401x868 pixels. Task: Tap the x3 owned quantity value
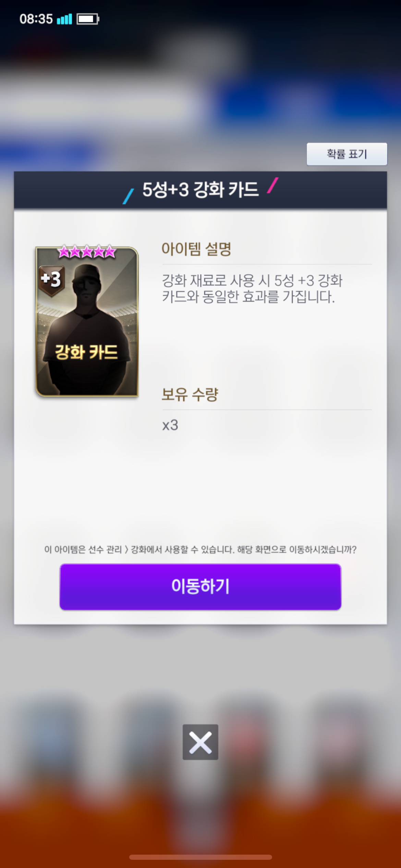coord(170,425)
